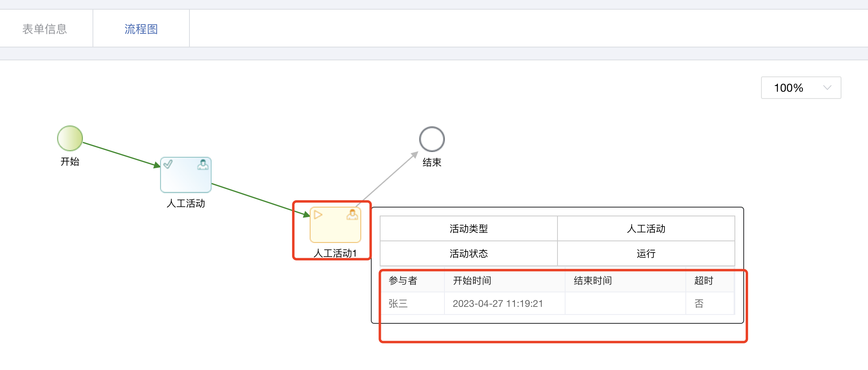The image size is (868, 370).
Task: Click the end event circle
Action: click(x=432, y=139)
